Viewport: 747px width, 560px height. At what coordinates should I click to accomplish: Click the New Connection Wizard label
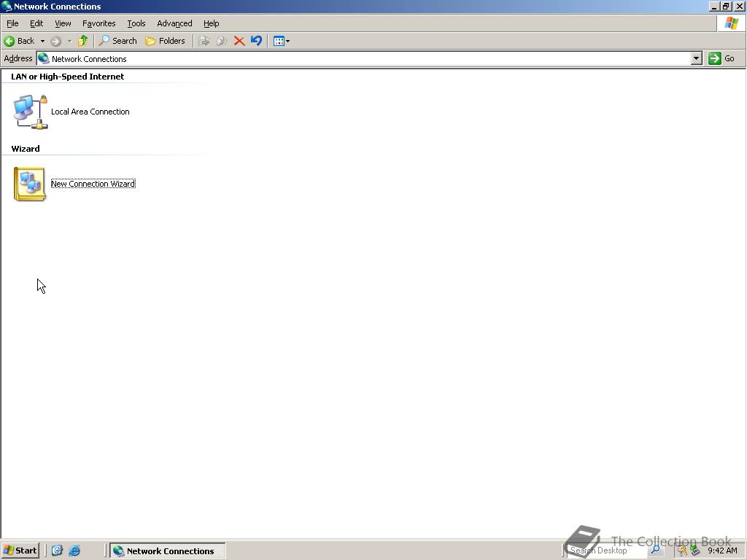coord(93,184)
